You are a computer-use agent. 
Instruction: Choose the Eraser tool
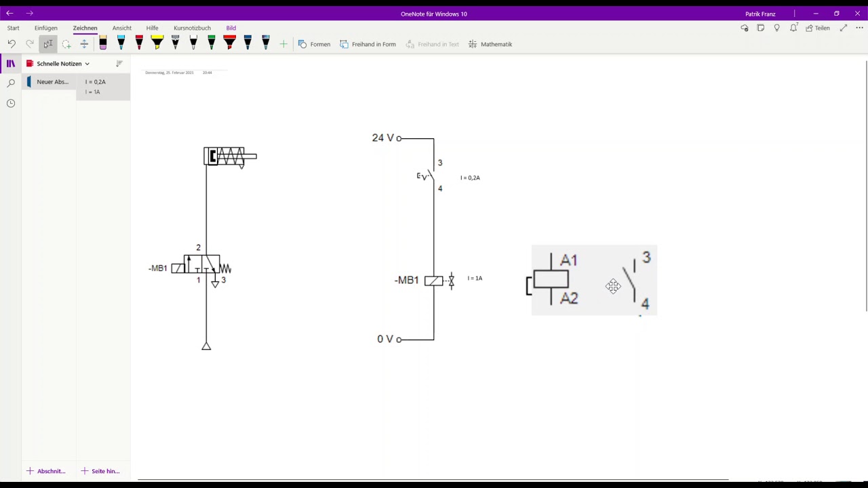(x=103, y=43)
